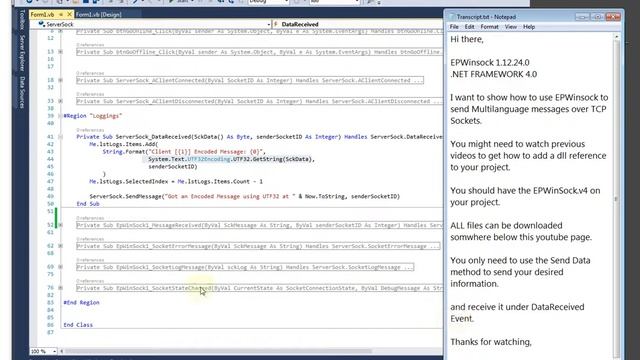Expand the EpWinSock1_SocketErrorMessage collapsed sub
The width and height of the screenshot is (640, 360).
tap(60, 246)
